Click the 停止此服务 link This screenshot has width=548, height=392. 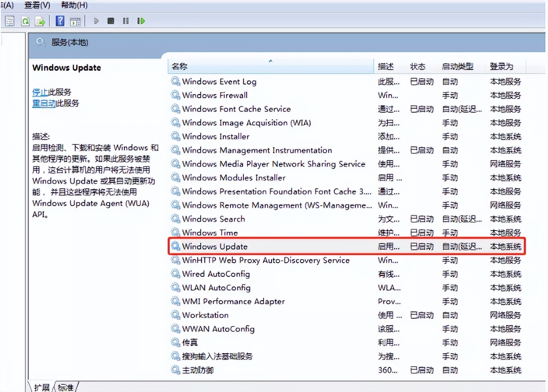point(52,92)
